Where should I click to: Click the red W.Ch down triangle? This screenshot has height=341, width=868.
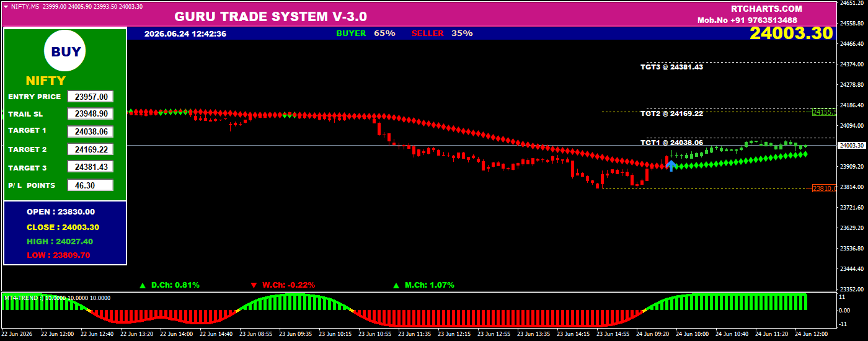pyautogui.click(x=254, y=286)
